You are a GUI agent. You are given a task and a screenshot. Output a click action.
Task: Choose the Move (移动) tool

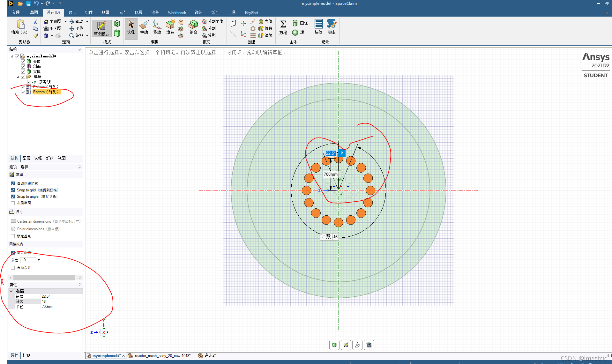[157, 27]
